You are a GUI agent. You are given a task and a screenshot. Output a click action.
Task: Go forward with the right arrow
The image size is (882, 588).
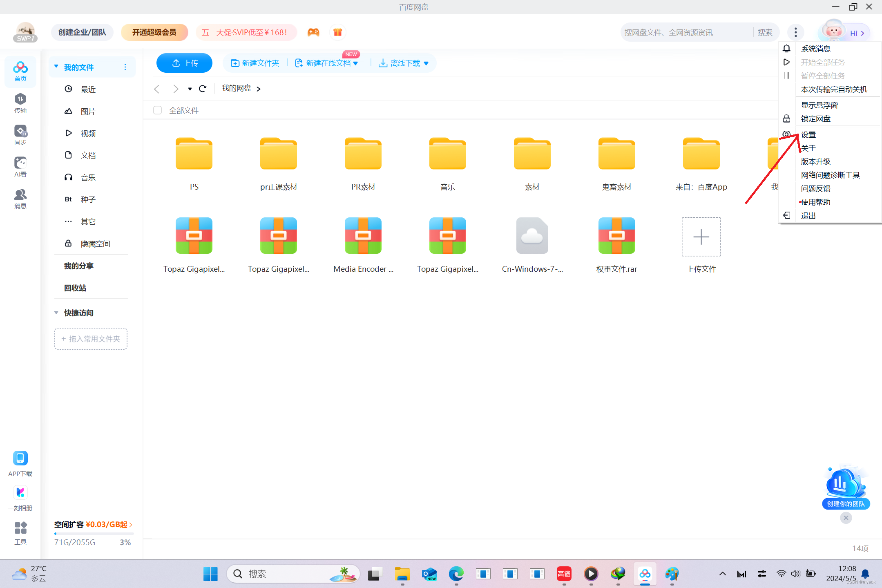pyautogui.click(x=176, y=89)
